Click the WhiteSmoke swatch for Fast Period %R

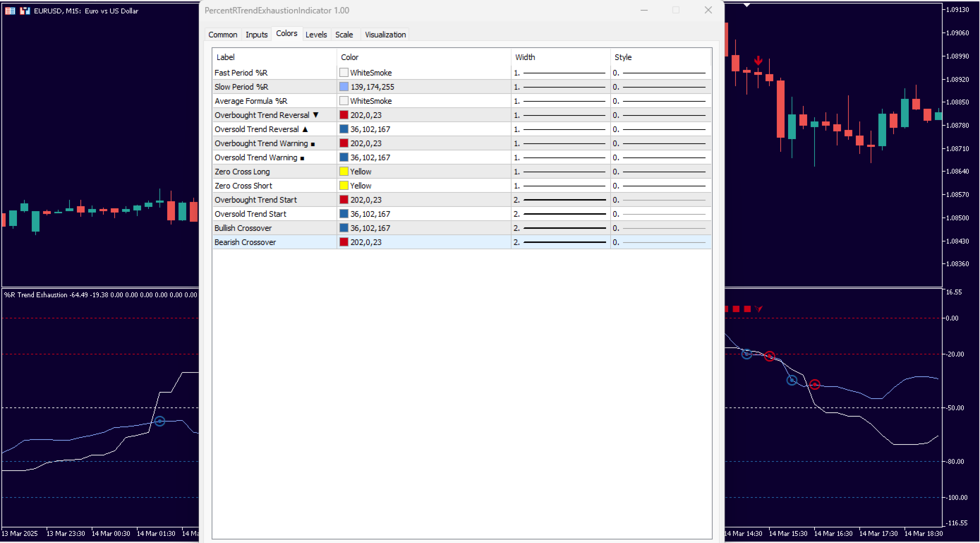click(344, 73)
